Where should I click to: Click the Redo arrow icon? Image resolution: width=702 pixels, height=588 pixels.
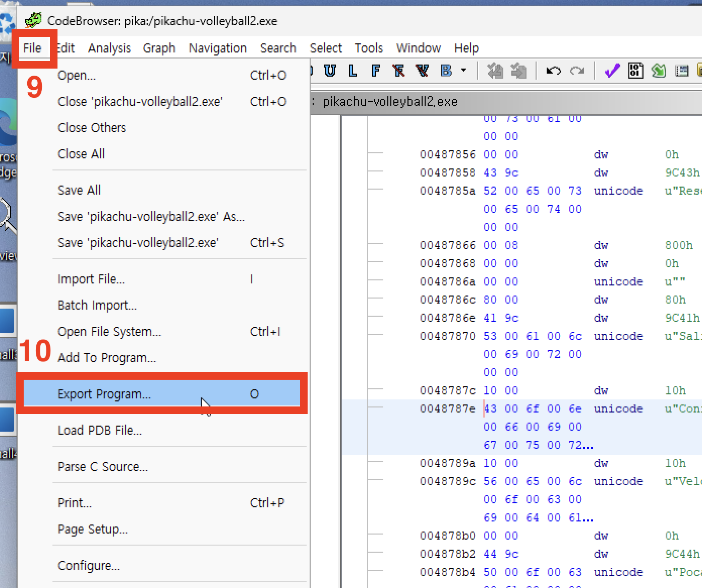click(x=577, y=71)
